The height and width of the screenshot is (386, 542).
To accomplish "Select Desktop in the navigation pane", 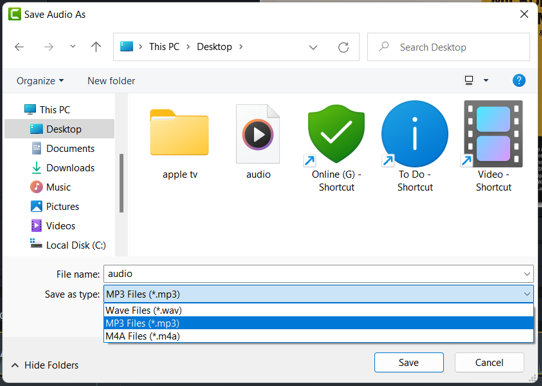I will point(59,129).
